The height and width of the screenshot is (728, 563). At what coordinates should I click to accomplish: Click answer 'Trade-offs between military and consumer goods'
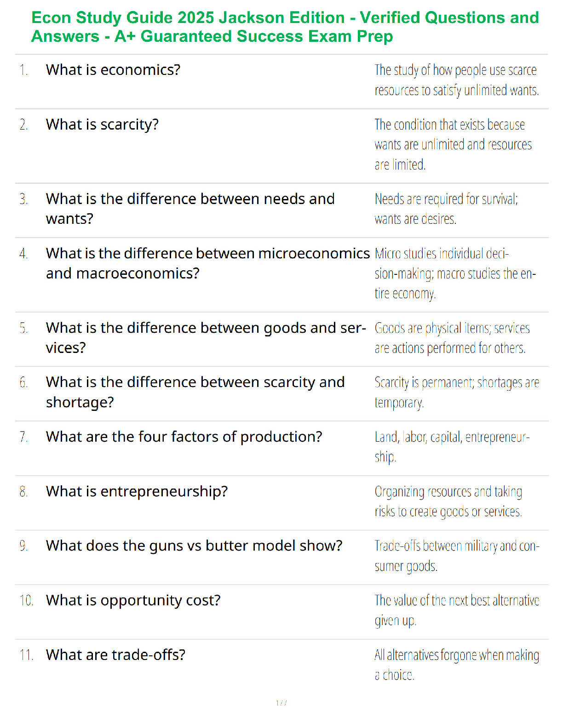click(457, 556)
